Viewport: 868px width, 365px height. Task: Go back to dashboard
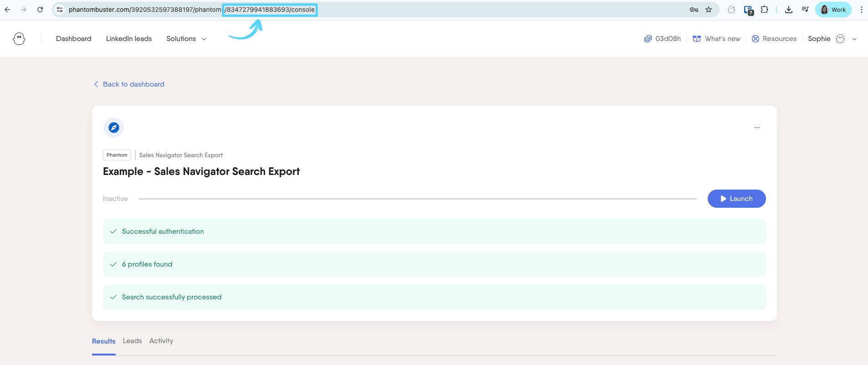pos(129,84)
